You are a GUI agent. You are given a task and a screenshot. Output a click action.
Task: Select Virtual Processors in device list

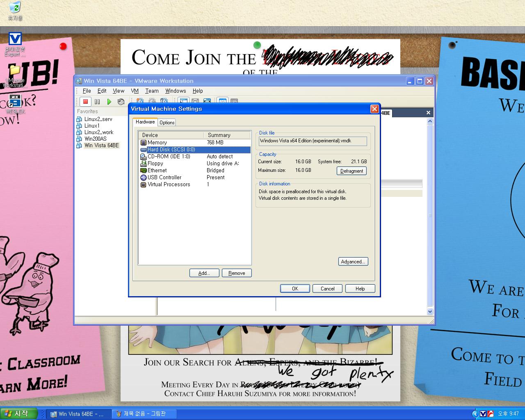(x=169, y=184)
